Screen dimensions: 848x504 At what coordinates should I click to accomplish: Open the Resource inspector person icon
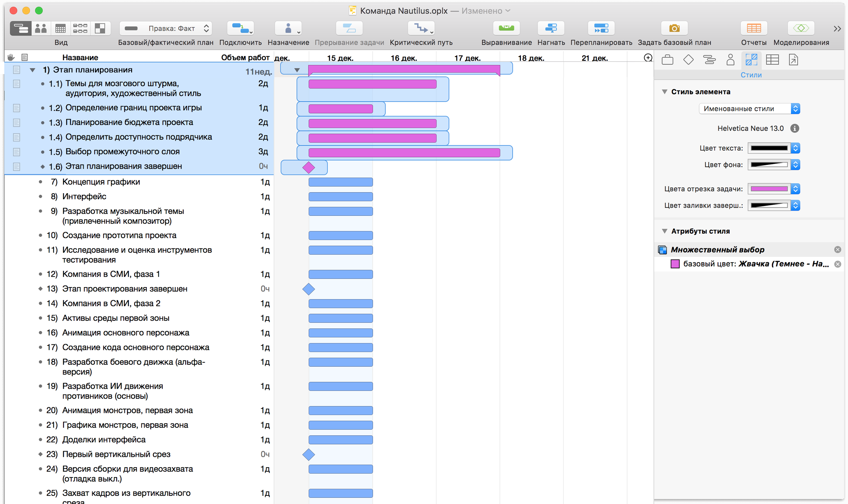(730, 60)
